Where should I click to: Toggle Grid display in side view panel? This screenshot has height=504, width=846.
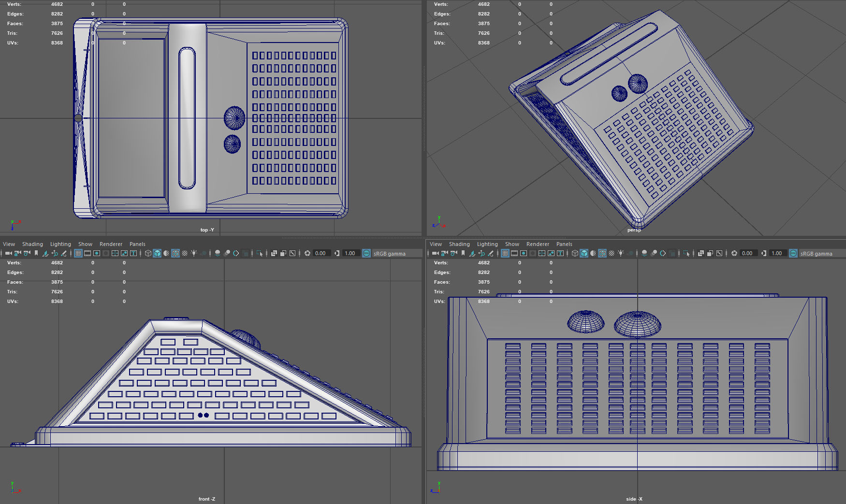coord(505,253)
